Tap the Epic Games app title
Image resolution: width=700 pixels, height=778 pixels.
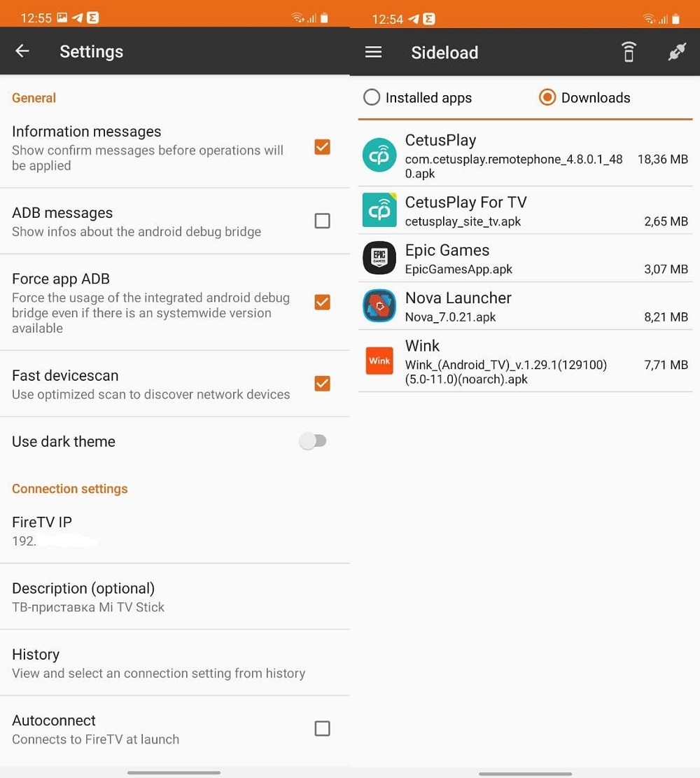click(447, 250)
